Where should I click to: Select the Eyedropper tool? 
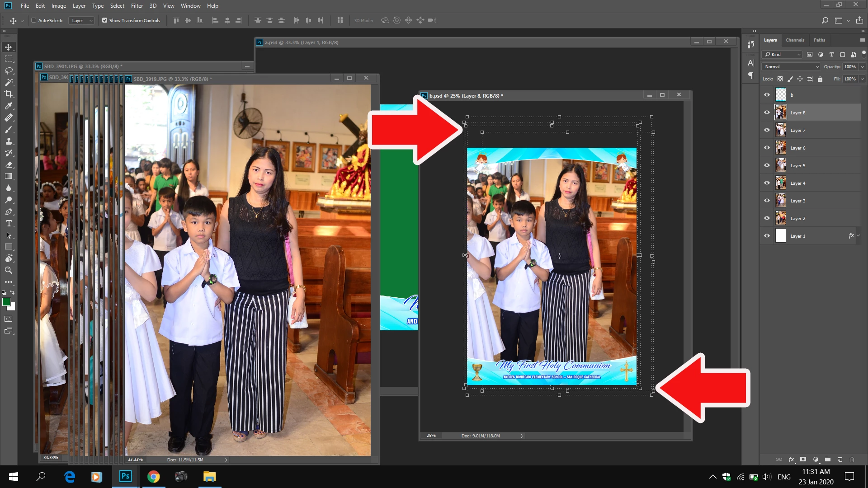9,106
